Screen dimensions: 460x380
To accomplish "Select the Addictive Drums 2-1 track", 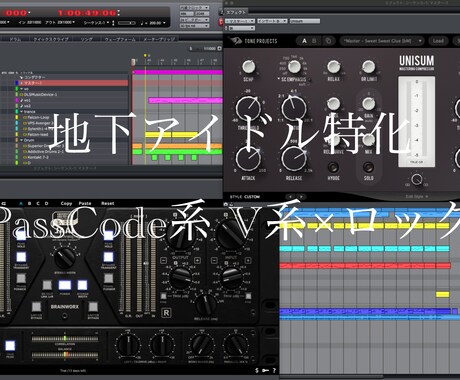I will point(46,152).
